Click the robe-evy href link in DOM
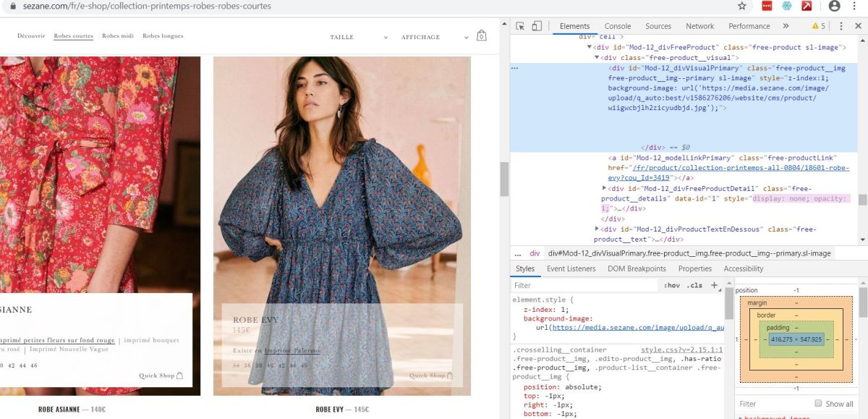Image resolution: width=868 pixels, height=419 pixels. [x=731, y=172]
